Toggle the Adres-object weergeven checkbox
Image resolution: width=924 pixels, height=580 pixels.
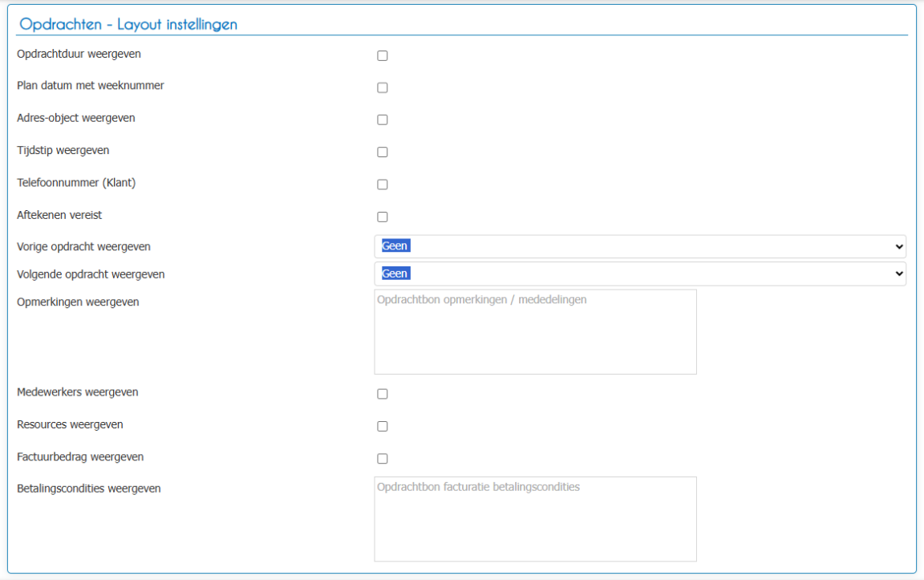(x=383, y=120)
